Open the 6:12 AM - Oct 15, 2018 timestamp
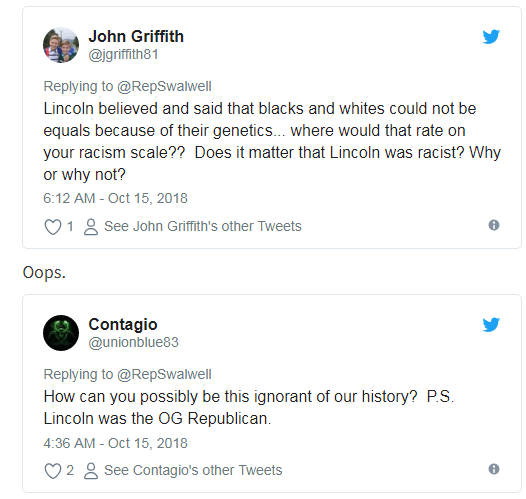 coord(115,198)
